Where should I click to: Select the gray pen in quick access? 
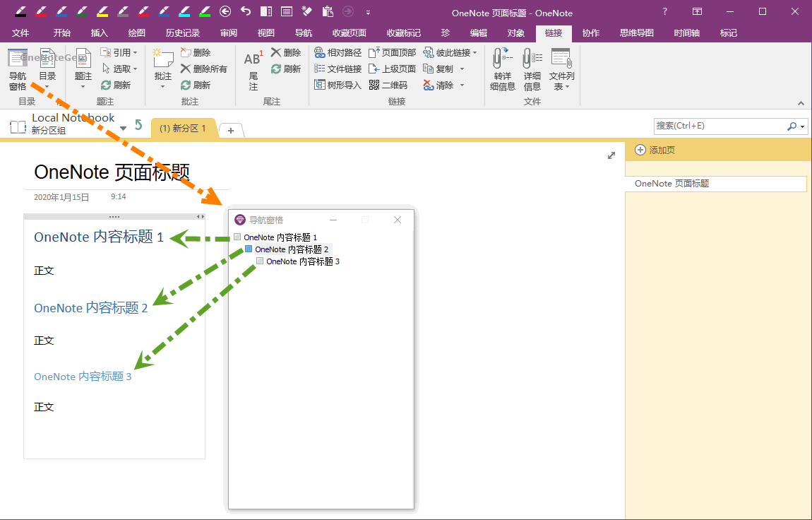point(123,11)
